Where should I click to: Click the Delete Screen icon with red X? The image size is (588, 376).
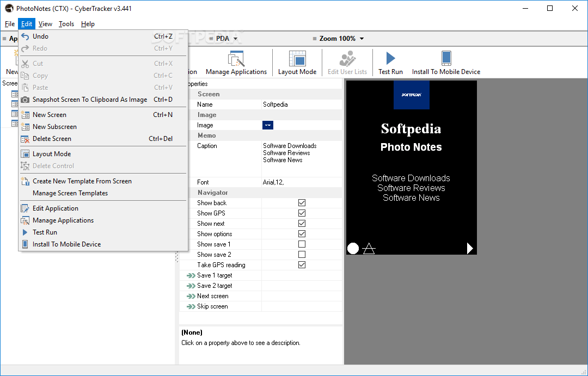pos(25,139)
